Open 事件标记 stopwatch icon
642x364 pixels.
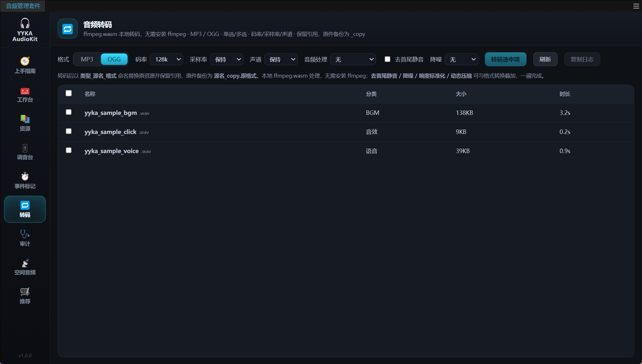(x=25, y=177)
